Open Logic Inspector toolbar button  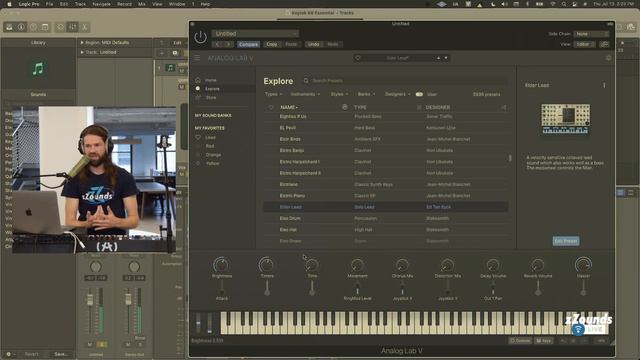tap(21, 27)
